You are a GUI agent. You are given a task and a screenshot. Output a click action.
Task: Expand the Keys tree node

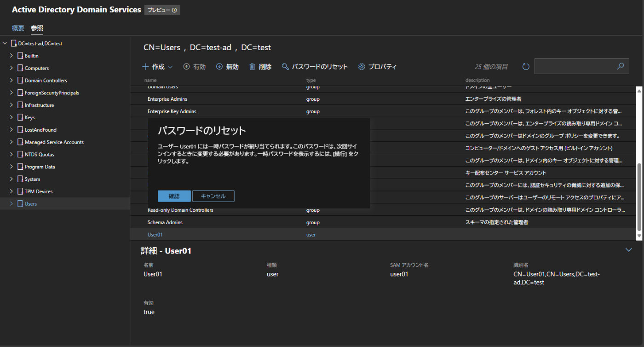coord(11,117)
